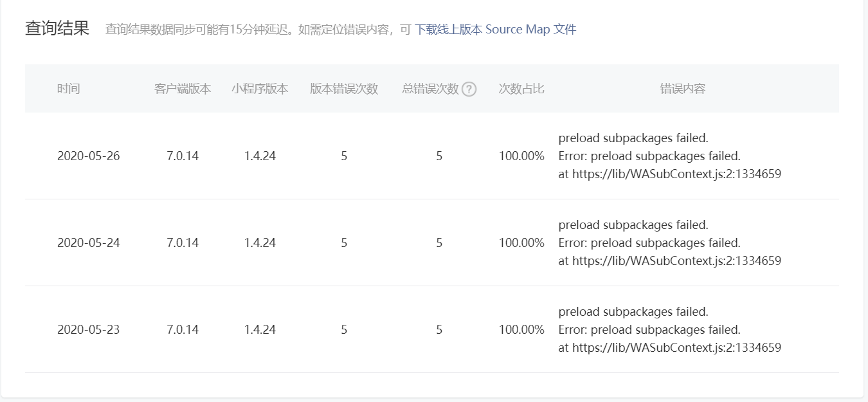The width and height of the screenshot is (868, 402).
Task: Select the 版本错误次数 column header
Action: 344,89
